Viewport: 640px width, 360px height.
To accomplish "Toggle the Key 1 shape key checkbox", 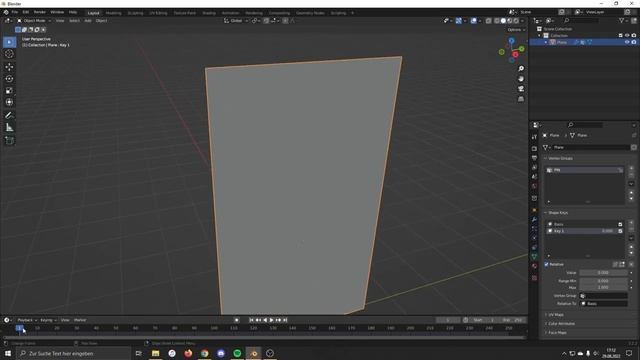I will (620, 231).
